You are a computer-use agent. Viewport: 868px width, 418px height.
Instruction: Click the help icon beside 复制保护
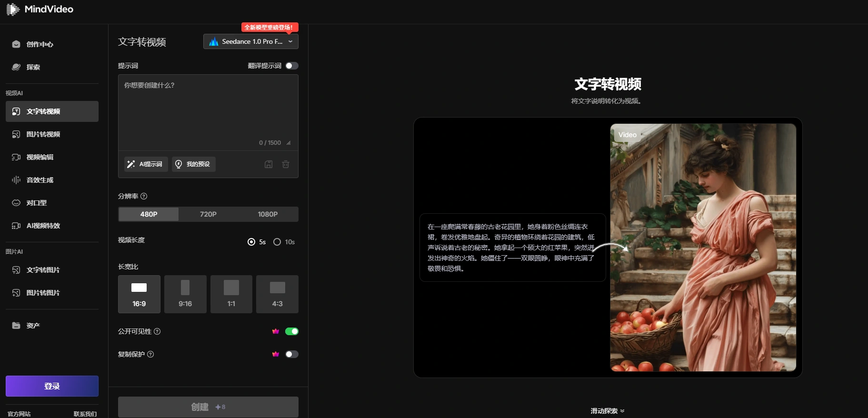click(150, 354)
